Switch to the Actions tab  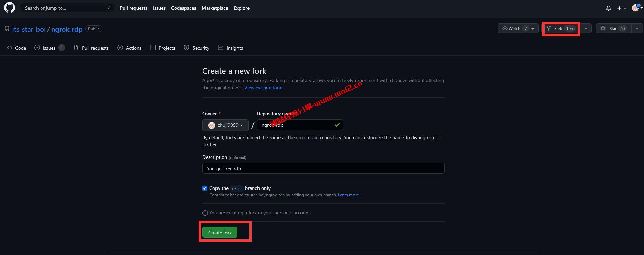click(129, 48)
